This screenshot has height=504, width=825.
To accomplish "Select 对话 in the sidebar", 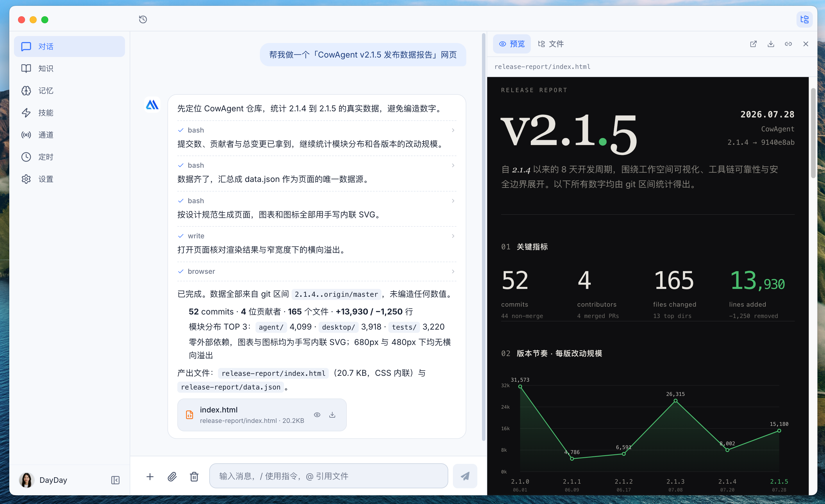I will pos(69,47).
